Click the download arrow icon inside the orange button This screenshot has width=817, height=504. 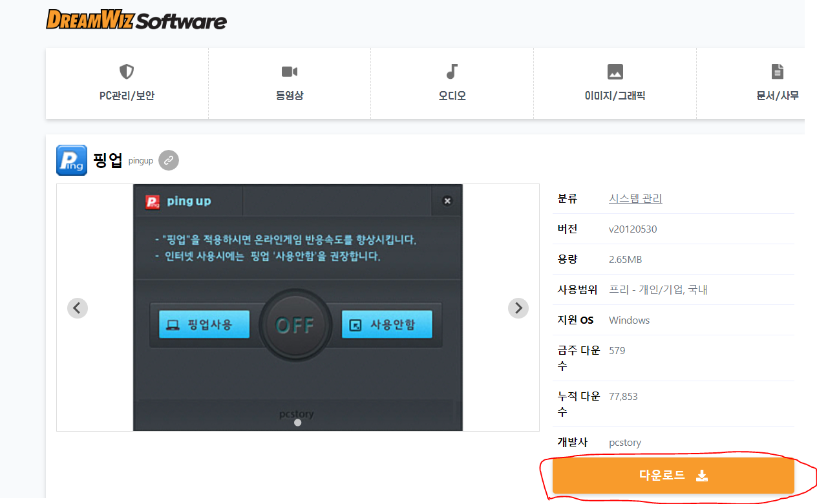click(x=702, y=476)
